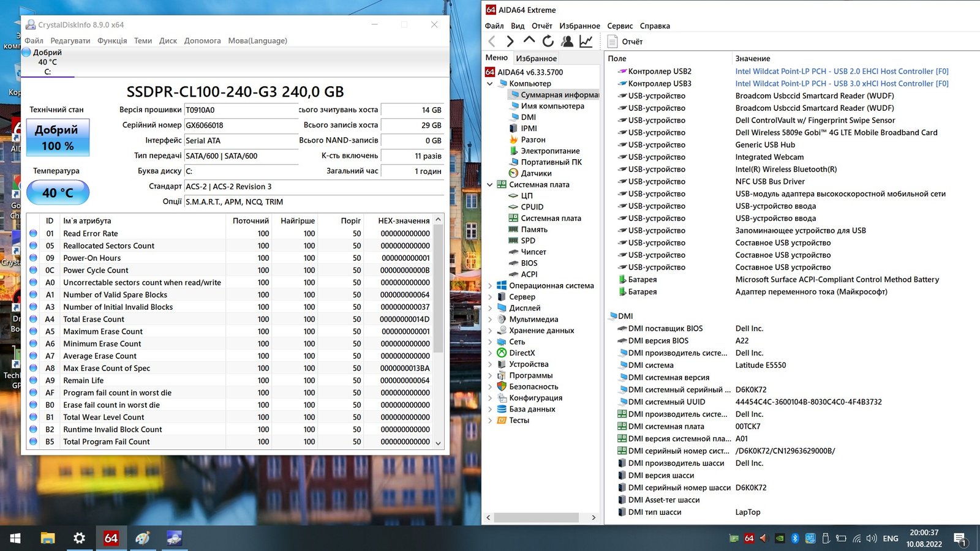
Task: Open CrystalDiskInfo Мова(Language) menu
Action: click(257, 40)
